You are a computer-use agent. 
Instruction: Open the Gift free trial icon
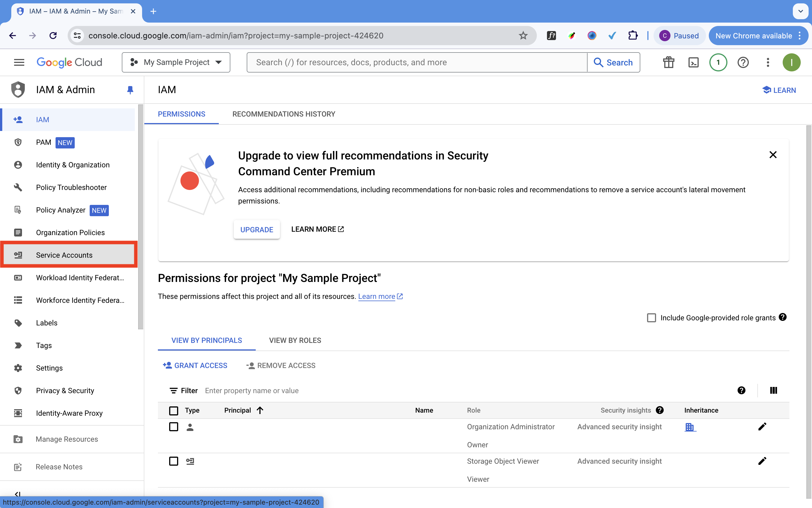pyautogui.click(x=668, y=62)
